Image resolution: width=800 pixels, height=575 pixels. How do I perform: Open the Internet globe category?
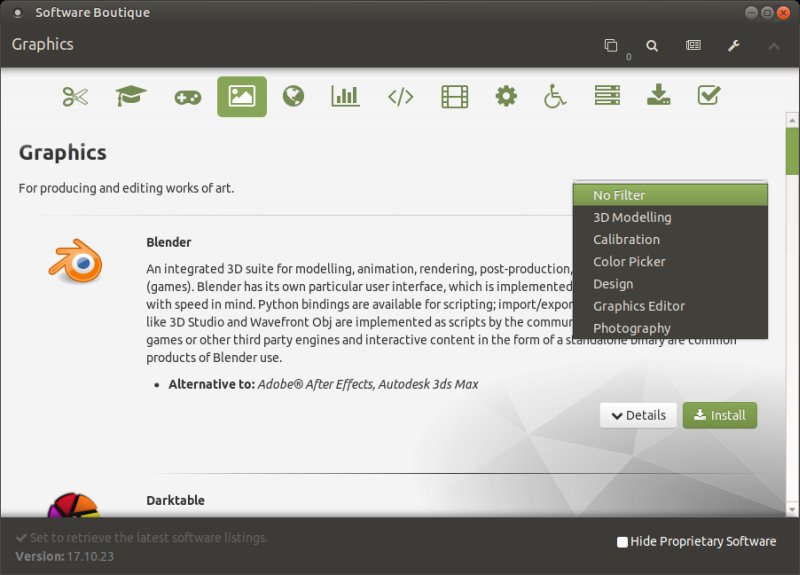tap(293, 96)
